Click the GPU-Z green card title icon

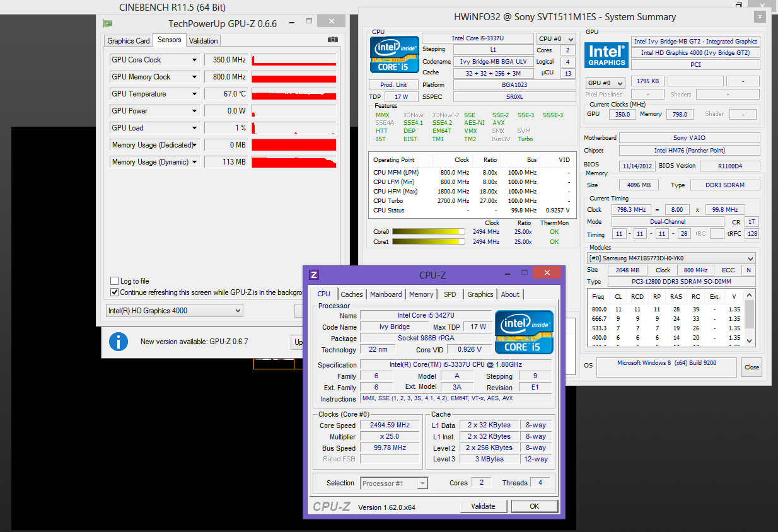(108, 24)
